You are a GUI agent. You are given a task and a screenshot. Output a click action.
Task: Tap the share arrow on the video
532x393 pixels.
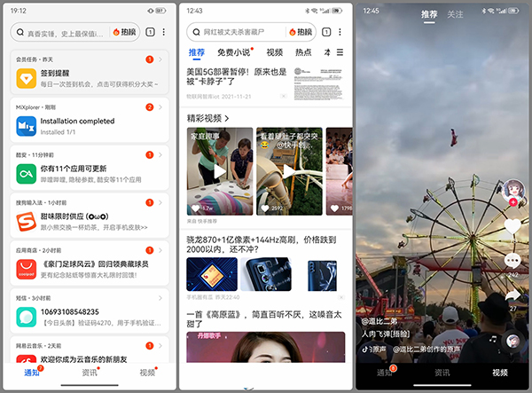pos(512,297)
